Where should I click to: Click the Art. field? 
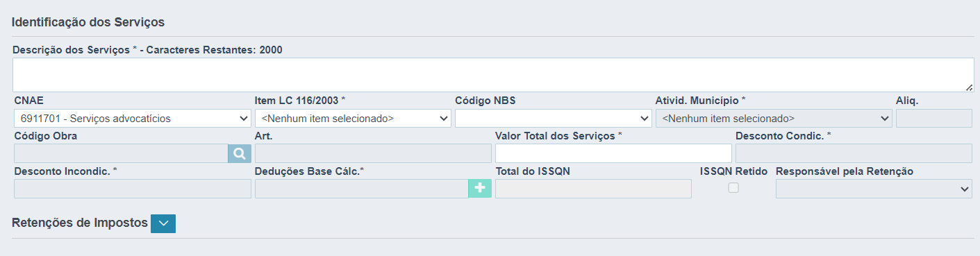373,153
